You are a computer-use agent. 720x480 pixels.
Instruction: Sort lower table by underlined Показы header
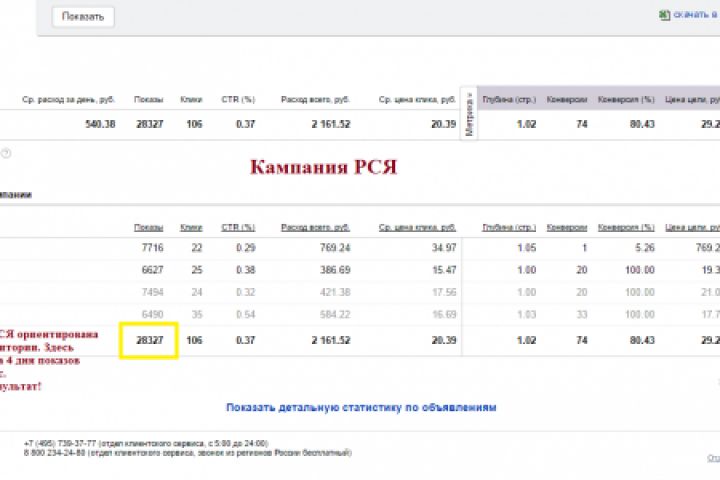point(148,227)
